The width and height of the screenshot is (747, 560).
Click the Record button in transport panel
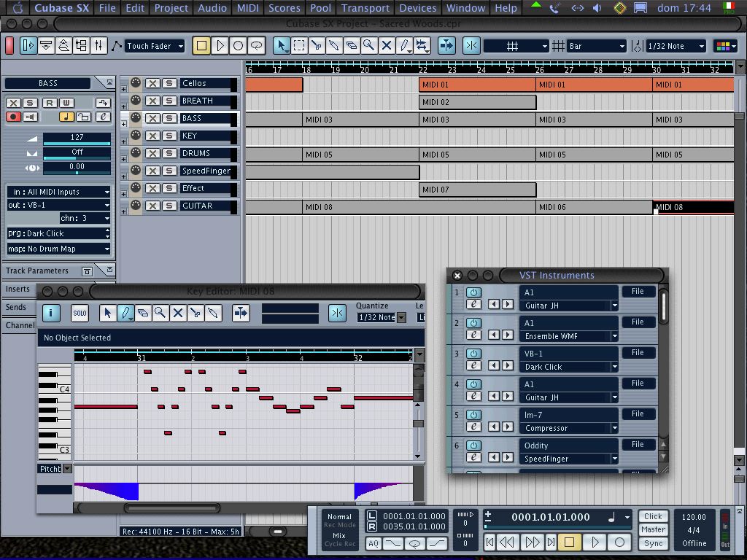click(619, 542)
